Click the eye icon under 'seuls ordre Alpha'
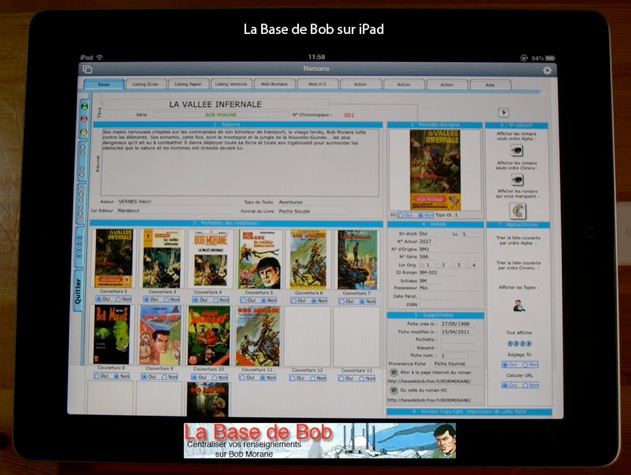 pyautogui.click(x=517, y=151)
